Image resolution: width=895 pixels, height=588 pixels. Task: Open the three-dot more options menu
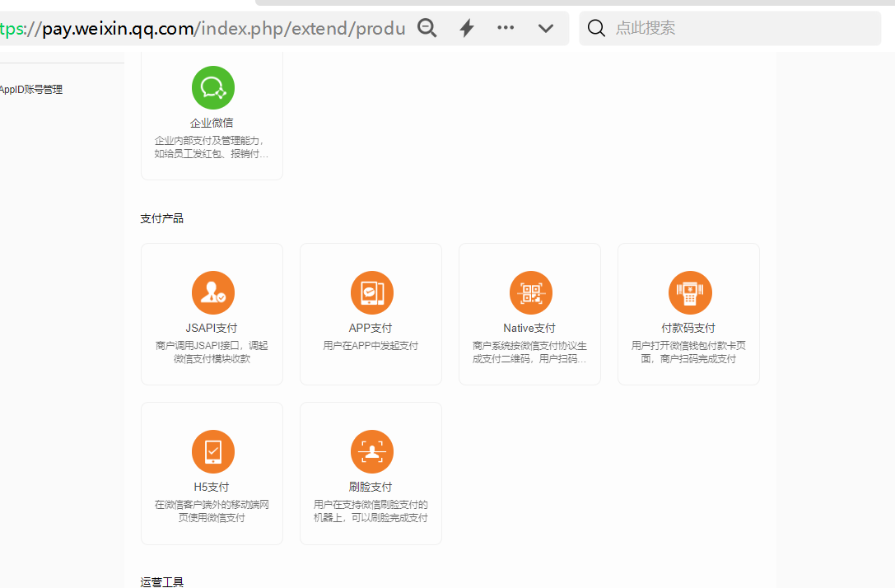click(x=506, y=27)
